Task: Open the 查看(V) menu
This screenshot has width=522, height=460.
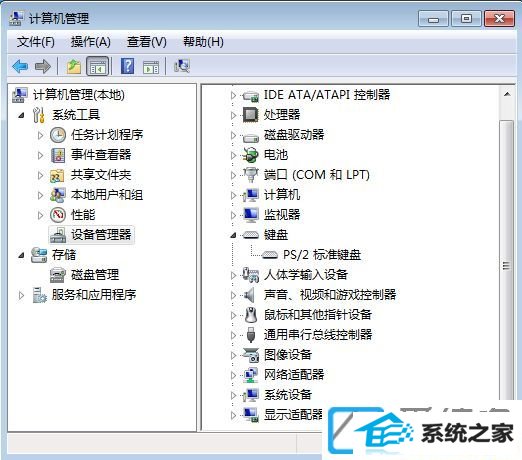Action: coord(146,42)
